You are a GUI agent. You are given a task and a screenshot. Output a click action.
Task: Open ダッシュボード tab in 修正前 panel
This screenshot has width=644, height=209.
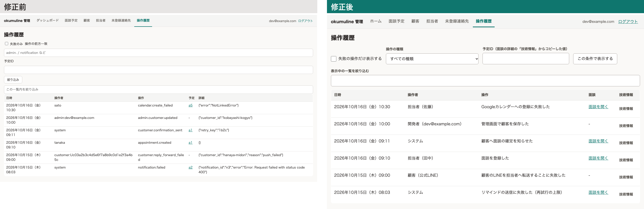click(x=48, y=21)
